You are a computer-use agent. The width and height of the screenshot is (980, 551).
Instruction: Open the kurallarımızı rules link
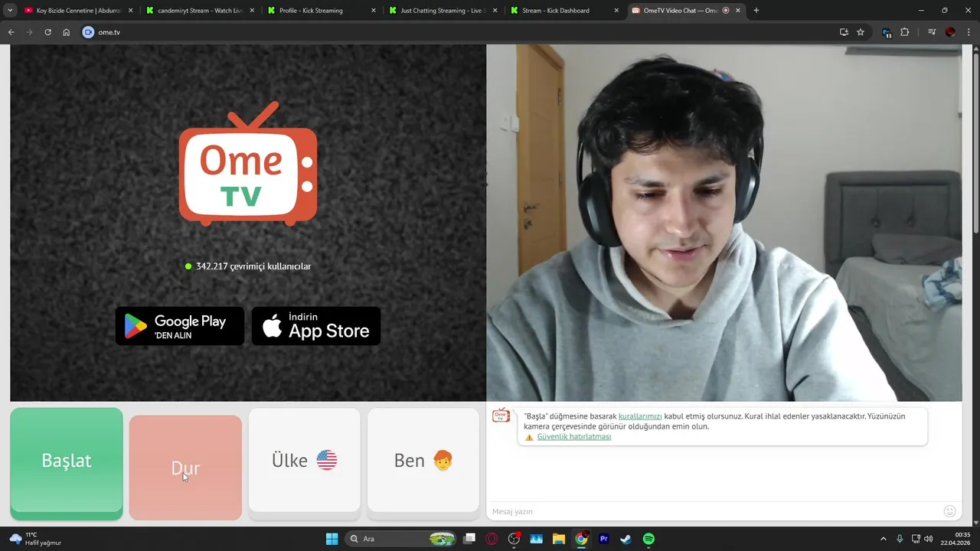640,416
